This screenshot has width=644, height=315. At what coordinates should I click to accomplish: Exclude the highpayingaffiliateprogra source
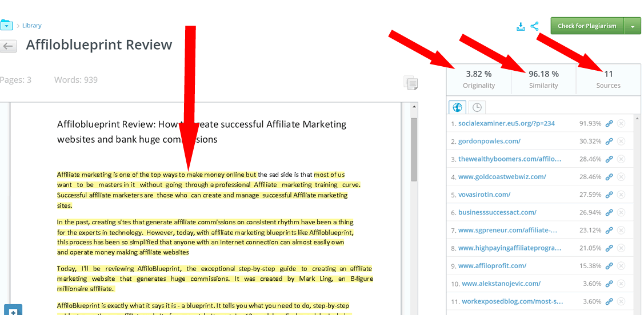tap(621, 248)
